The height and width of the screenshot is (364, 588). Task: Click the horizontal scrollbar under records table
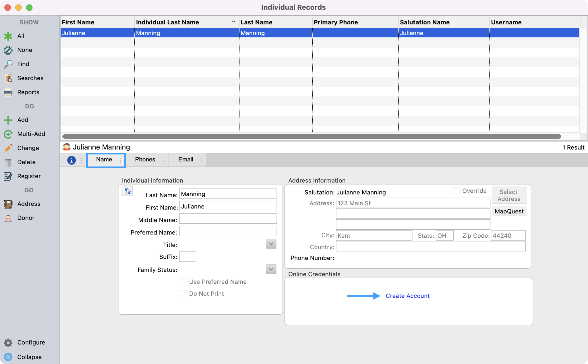312,136
